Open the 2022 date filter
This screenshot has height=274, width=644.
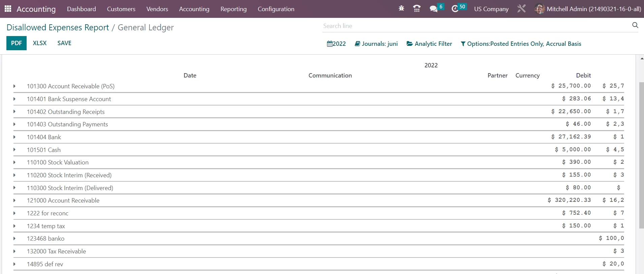click(x=336, y=44)
